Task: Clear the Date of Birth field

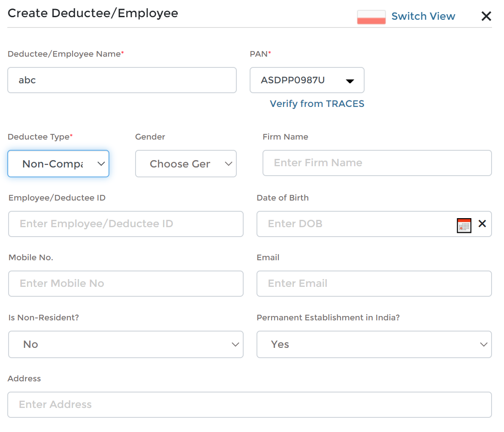Action: (x=482, y=224)
